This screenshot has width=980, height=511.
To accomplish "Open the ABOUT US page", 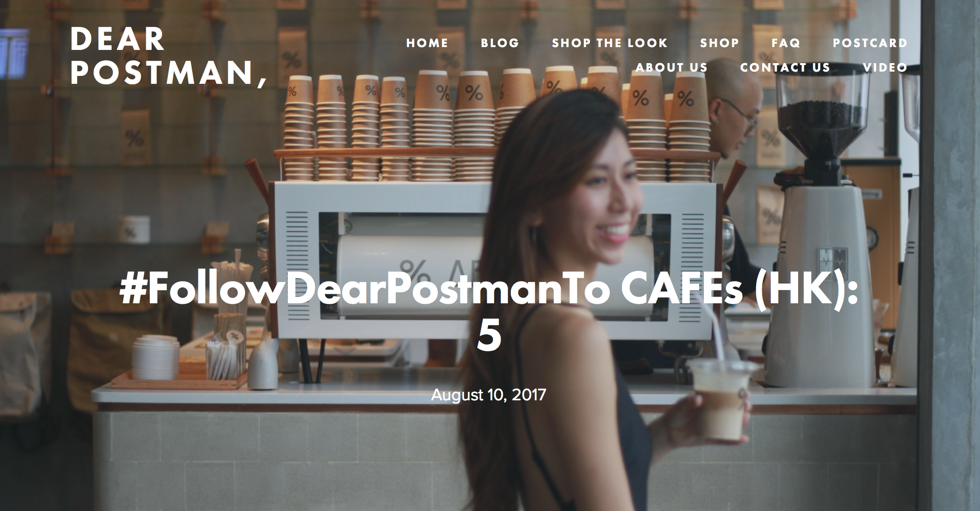I will point(671,67).
